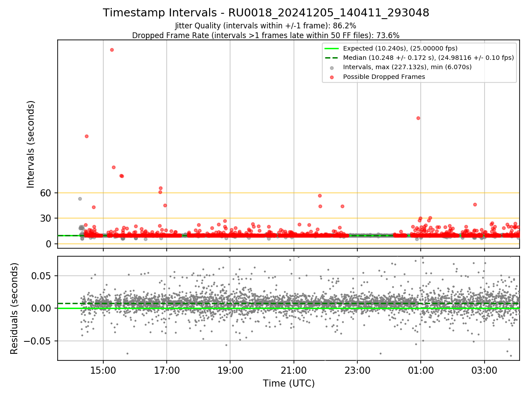Click the plot title 'Timestamp Intervals - RU0018_20241205_140411_293048'
The width and height of the screenshot is (532, 399).
pyautogui.click(x=266, y=13)
